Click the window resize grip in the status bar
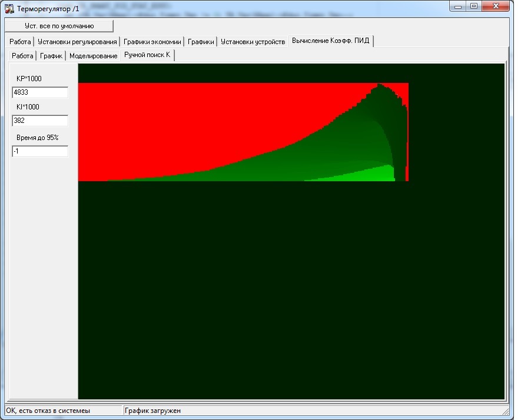 tap(506, 412)
